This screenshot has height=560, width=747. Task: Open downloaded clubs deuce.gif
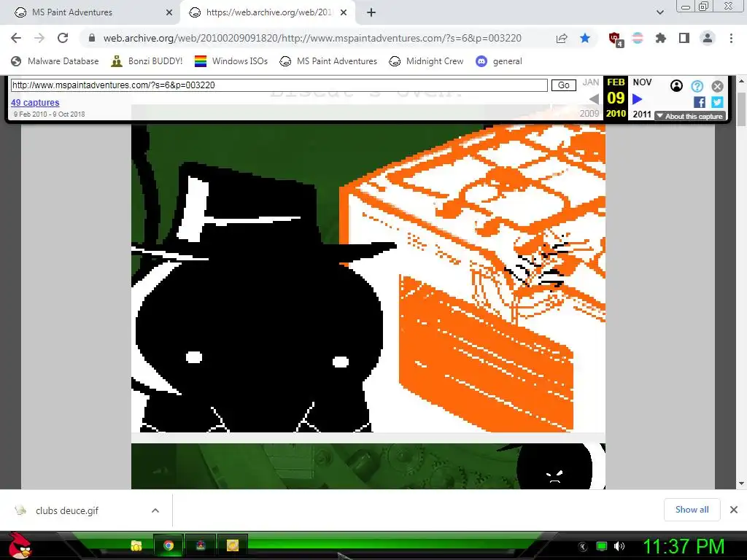[66, 510]
